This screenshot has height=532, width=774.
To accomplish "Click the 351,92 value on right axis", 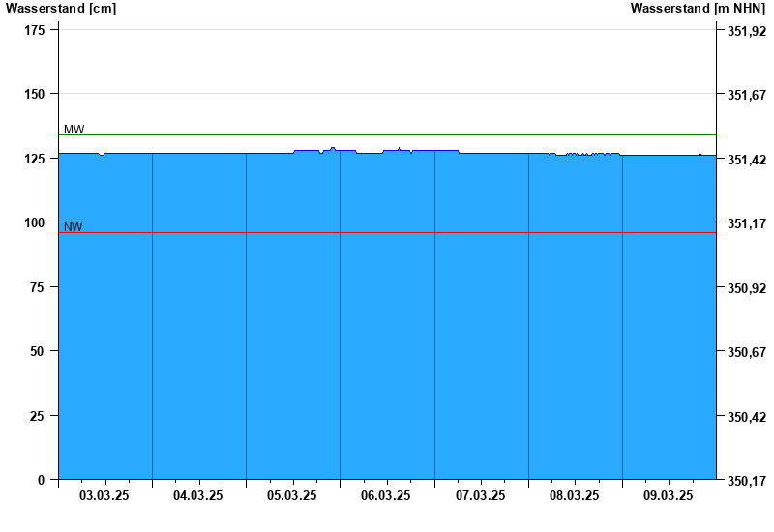I will [747, 31].
